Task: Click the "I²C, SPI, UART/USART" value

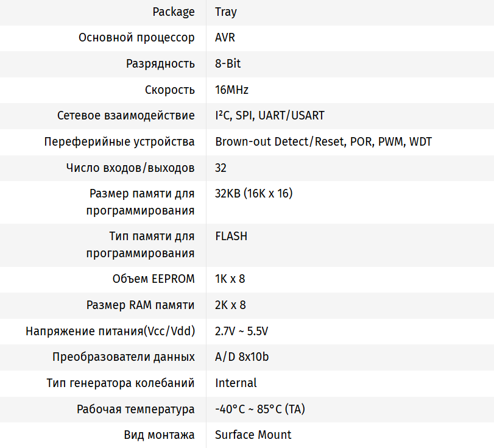Action: pyautogui.click(x=270, y=116)
